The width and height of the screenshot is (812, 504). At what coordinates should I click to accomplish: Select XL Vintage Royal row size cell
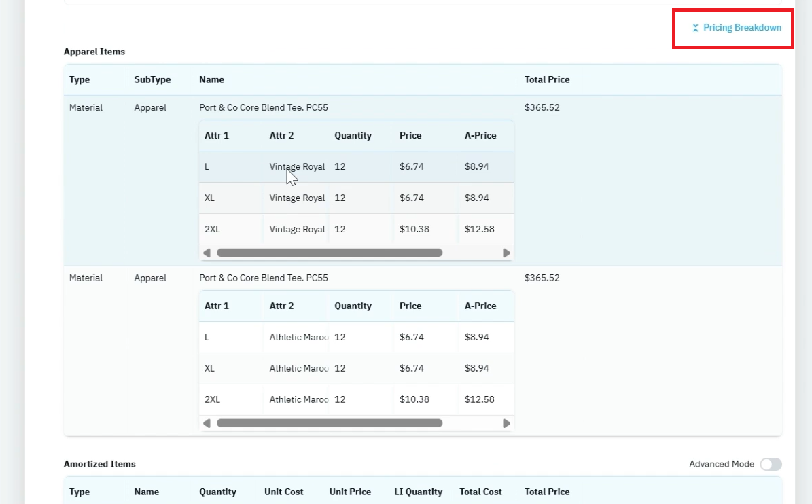click(x=209, y=198)
